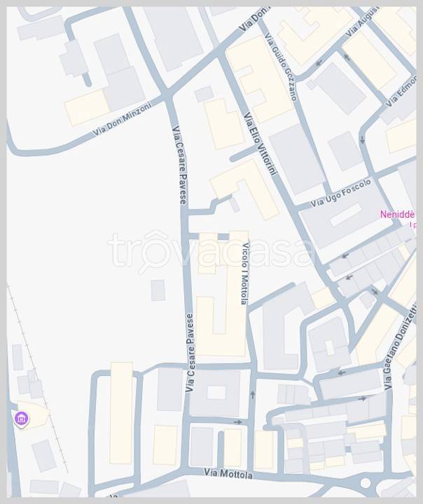Click the Via Guido Gozzano label
The height and width of the screenshot is (504, 423).
point(280,66)
